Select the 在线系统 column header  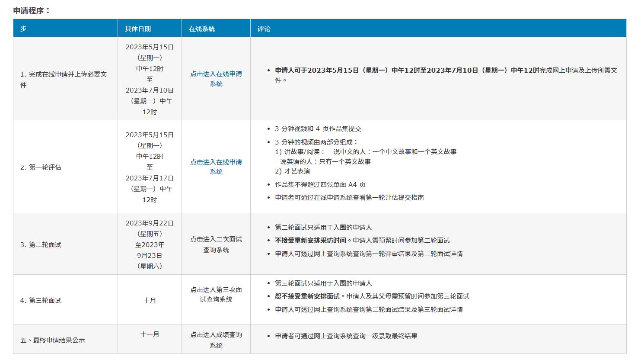point(201,28)
